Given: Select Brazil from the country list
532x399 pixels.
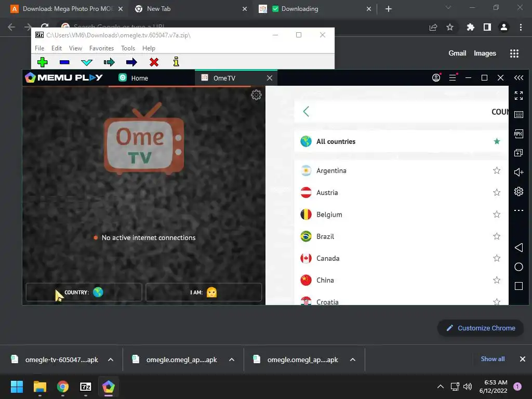Looking at the screenshot, I should pos(402,236).
